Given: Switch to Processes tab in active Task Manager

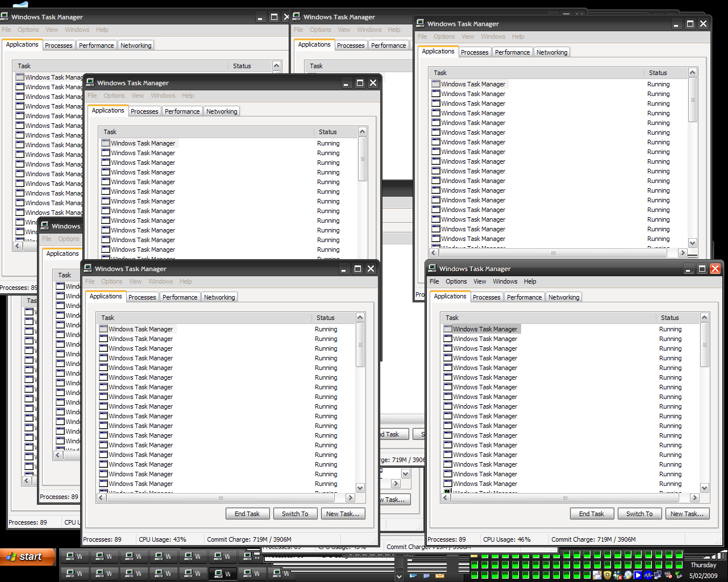Looking at the screenshot, I should [486, 297].
